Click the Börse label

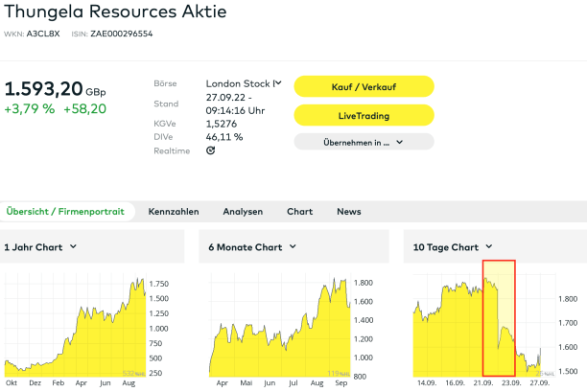click(x=165, y=83)
